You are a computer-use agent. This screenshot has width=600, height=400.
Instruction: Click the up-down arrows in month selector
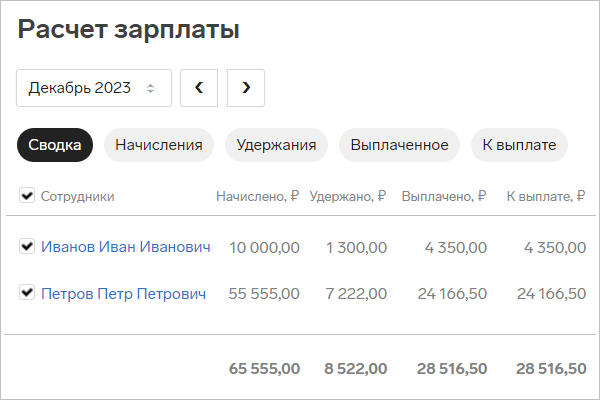(x=150, y=88)
